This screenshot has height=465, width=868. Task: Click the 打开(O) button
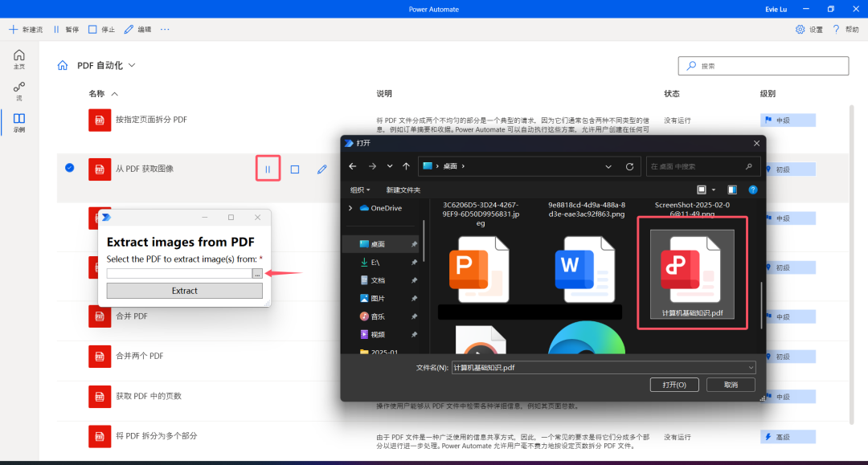coord(674,385)
